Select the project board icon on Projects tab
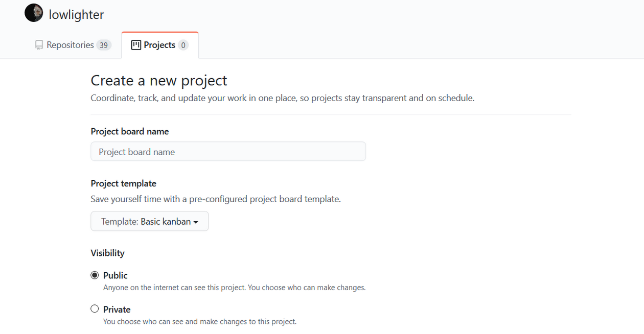This screenshot has width=644, height=334. pyautogui.click(x=135, y=44)
